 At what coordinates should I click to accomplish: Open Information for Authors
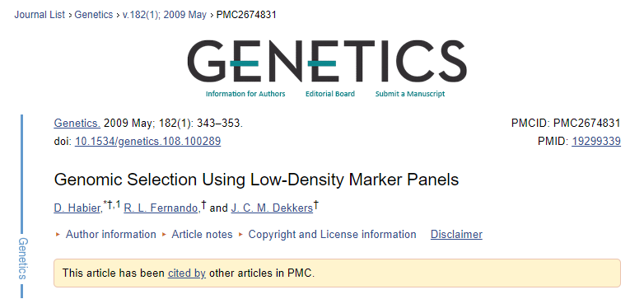click(x=245, y=94)
